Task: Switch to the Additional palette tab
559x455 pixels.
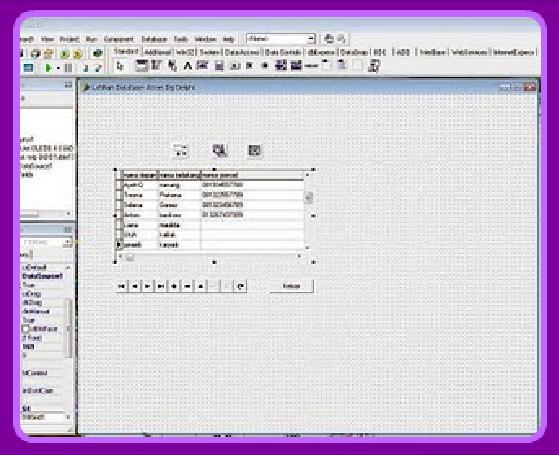Action: click(x=158, y=52)
